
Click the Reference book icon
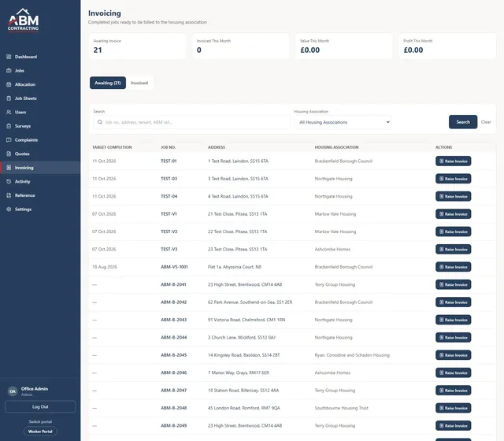click(x=9, y=195)
